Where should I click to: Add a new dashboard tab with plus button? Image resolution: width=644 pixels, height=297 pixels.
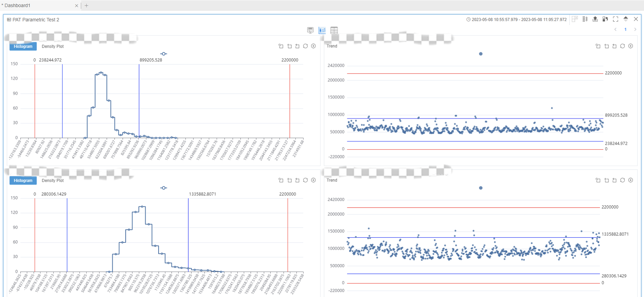coord(87,5)
